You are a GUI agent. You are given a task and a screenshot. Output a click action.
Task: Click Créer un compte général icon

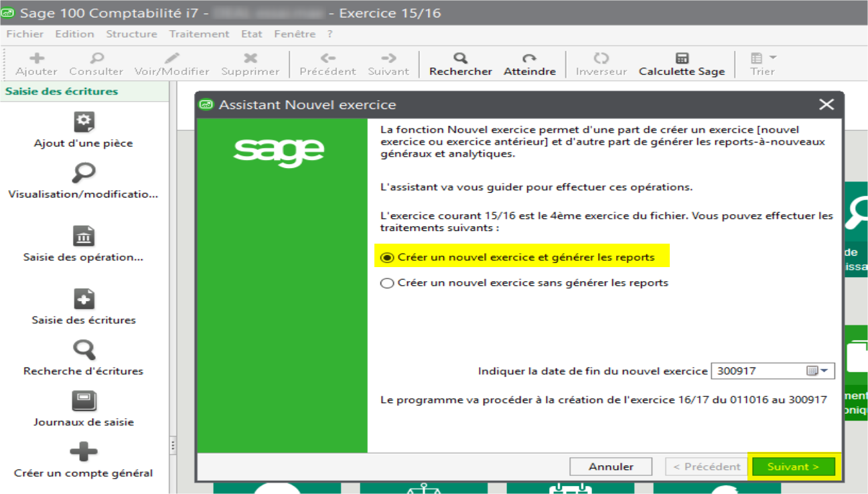[84, 452]
